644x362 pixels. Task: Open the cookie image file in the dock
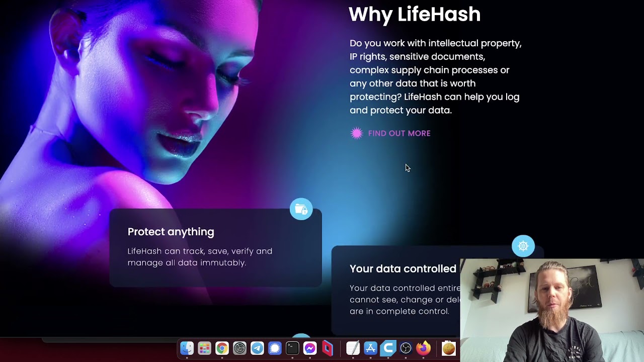449,348
